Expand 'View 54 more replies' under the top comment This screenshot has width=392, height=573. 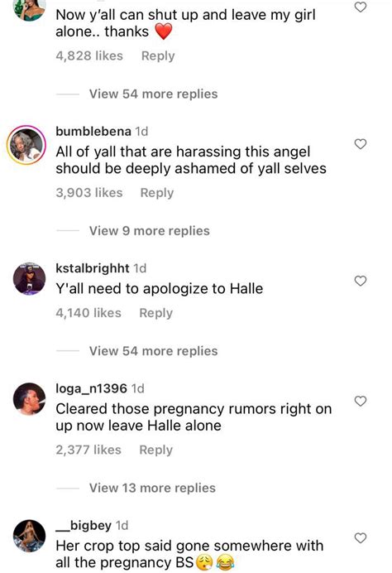pyautogui.click(x=153, y=94)
